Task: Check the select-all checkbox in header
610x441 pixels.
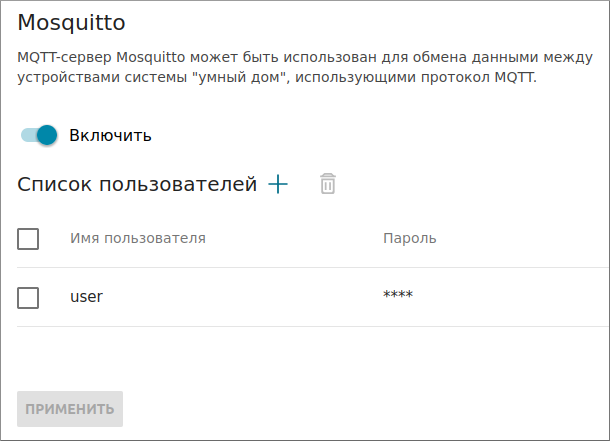Action: click(28, 239)
